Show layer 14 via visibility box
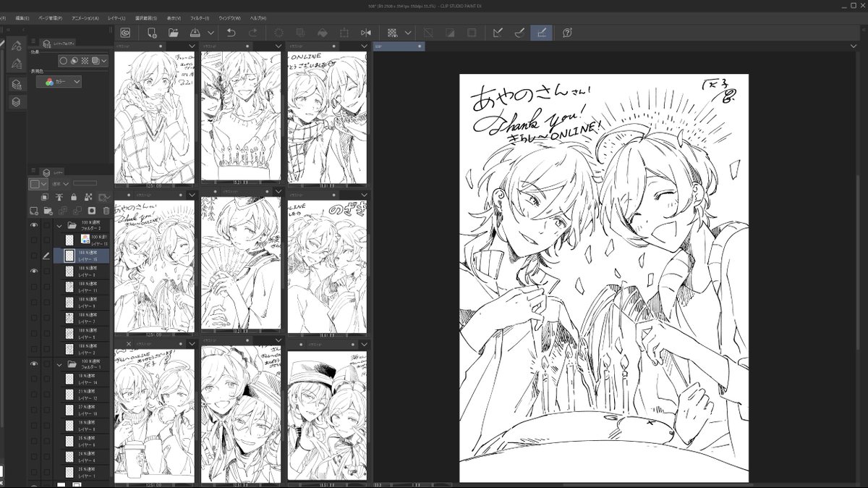The height and width of the screenshot is (488, 868). point(34,379)
